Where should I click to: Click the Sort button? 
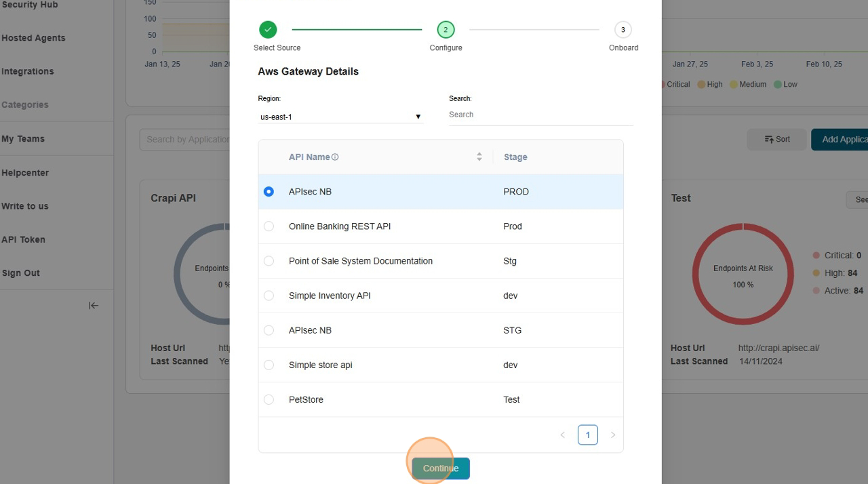coord(776,139)
